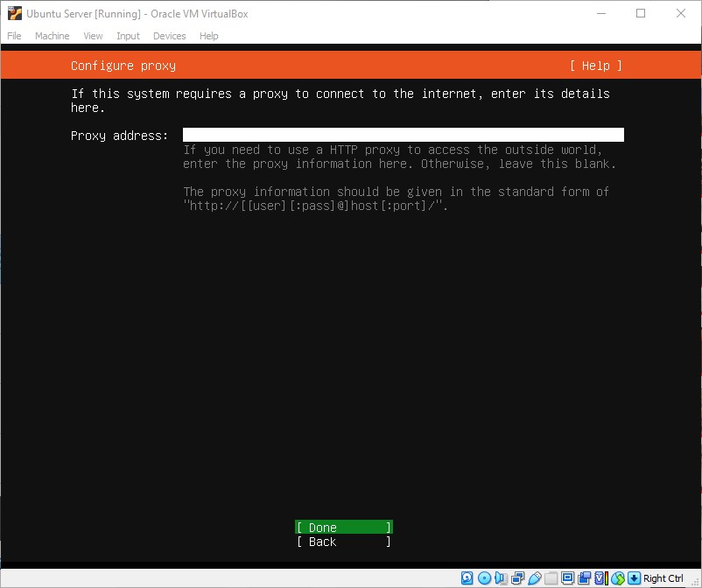Click the resize grip in status bar corner
Image resolution: width=702 pixels, height=588 pixels.
point(696,582)
